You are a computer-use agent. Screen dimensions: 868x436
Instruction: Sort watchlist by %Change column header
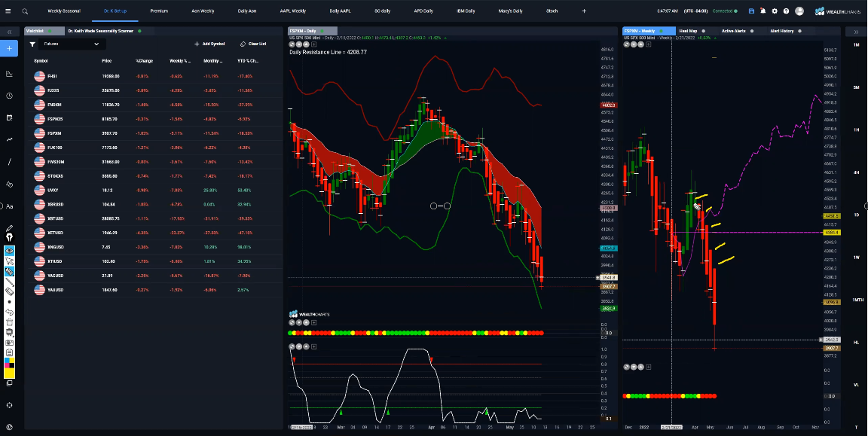pos(144,61)
